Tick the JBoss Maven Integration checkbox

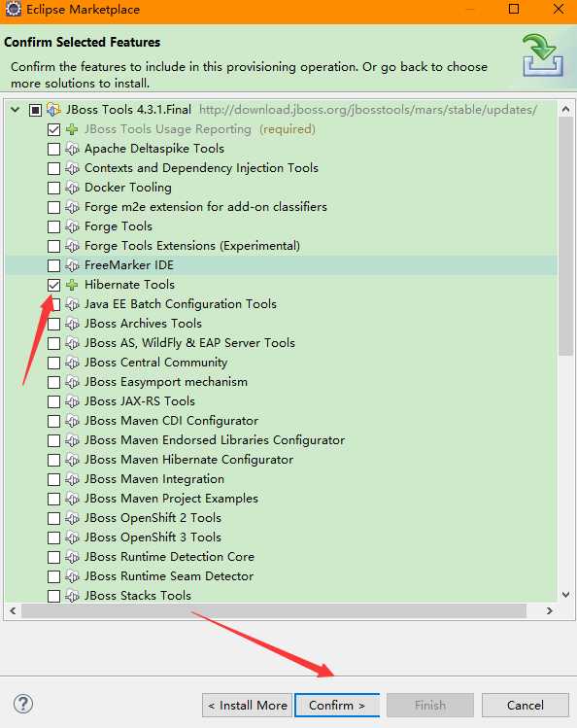pyautogui.click(x=53, y=479)
